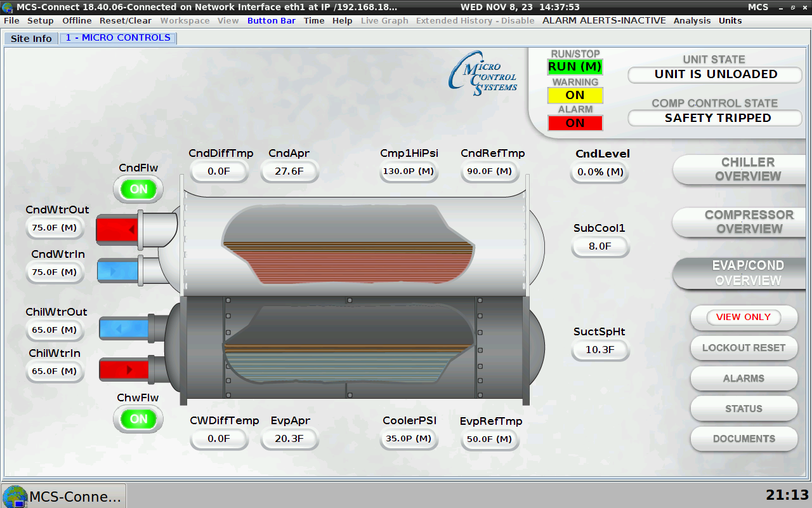Click the condenser vessel cutaway graphic
The image size is (812, 508).
(349, 244)
